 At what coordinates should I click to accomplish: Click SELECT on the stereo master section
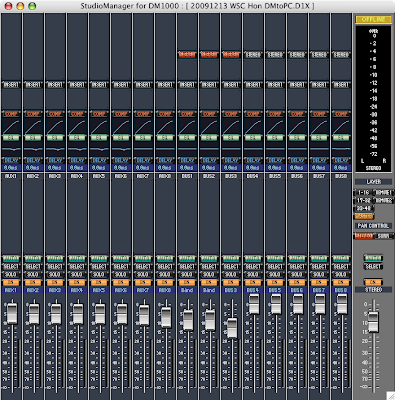(373, 266)
